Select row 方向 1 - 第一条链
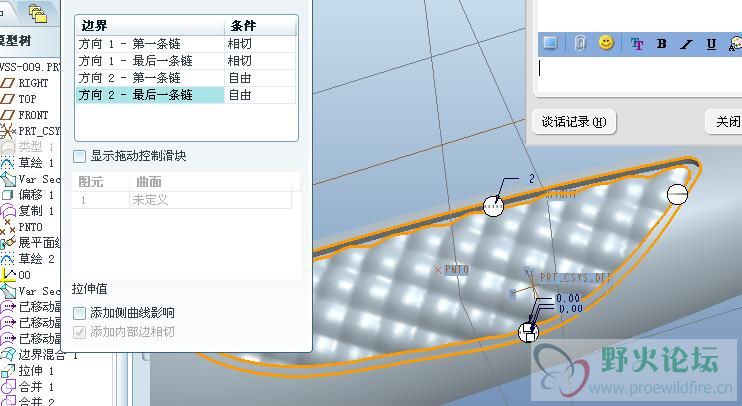The height and width of the screenshot is (406, 742). coord(150,44)
